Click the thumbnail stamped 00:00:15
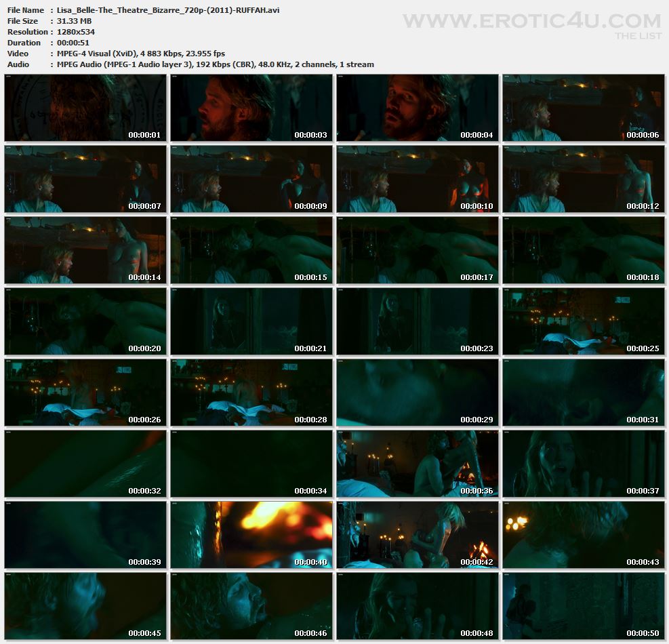 point(251,250)
